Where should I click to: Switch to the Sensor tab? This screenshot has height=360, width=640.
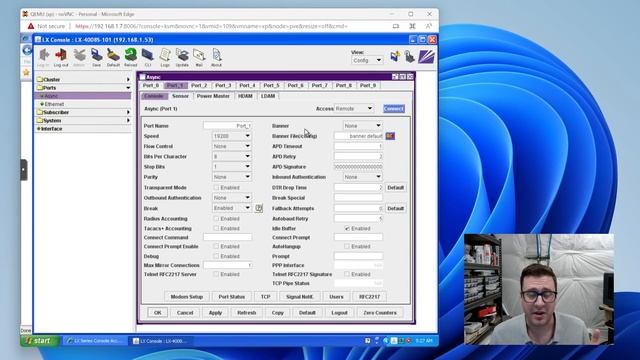[180, 96]
